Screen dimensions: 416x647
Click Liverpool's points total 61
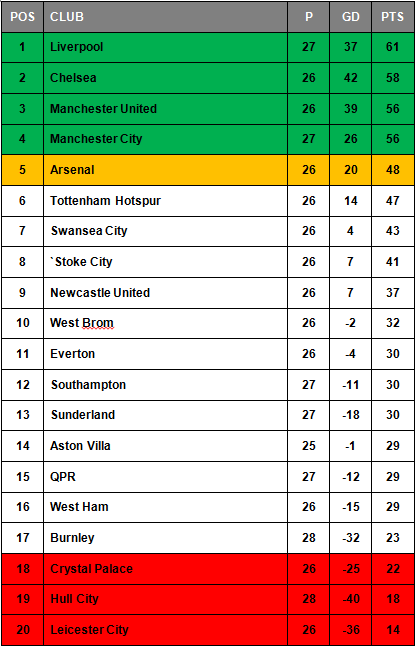coord(393,47)
